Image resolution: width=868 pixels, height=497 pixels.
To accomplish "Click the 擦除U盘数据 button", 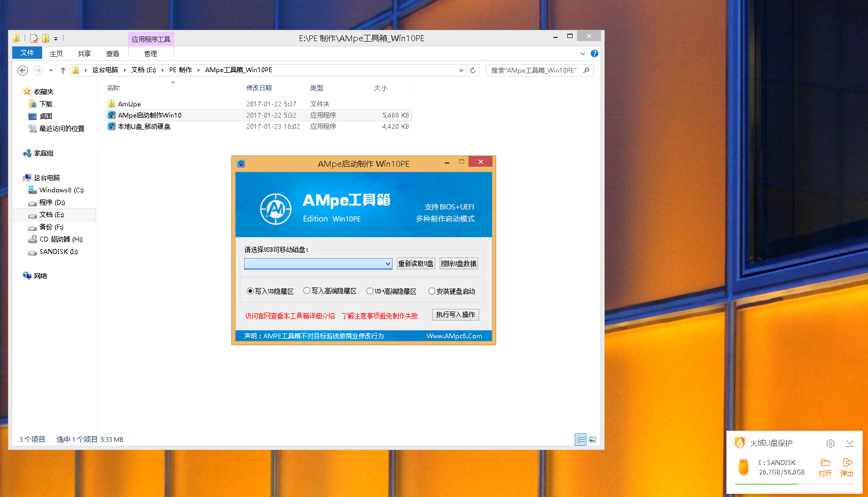I will (x=458, y=263).
